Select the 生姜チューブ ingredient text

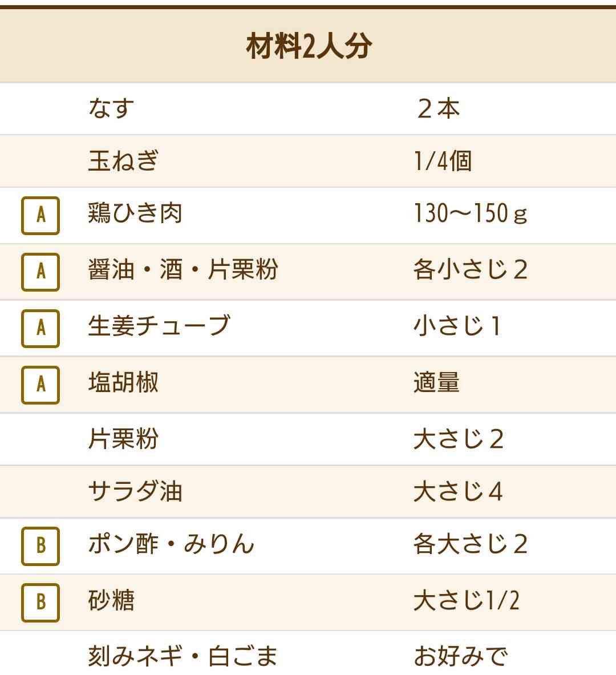[159, 326]
